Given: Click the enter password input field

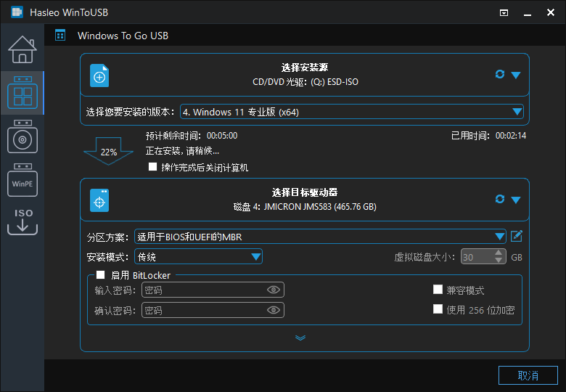Looking at the screenshot, I should tap(213, 290).
